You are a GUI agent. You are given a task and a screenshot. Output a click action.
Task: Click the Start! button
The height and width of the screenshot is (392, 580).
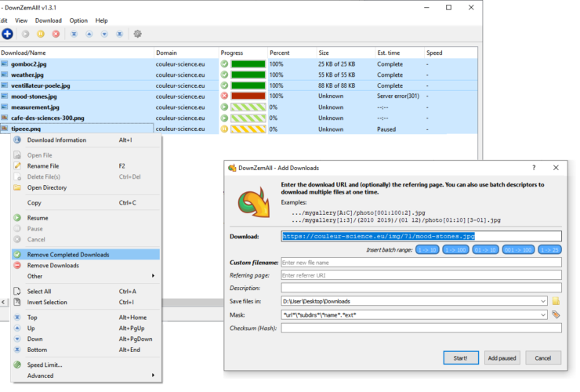point(460,358)
